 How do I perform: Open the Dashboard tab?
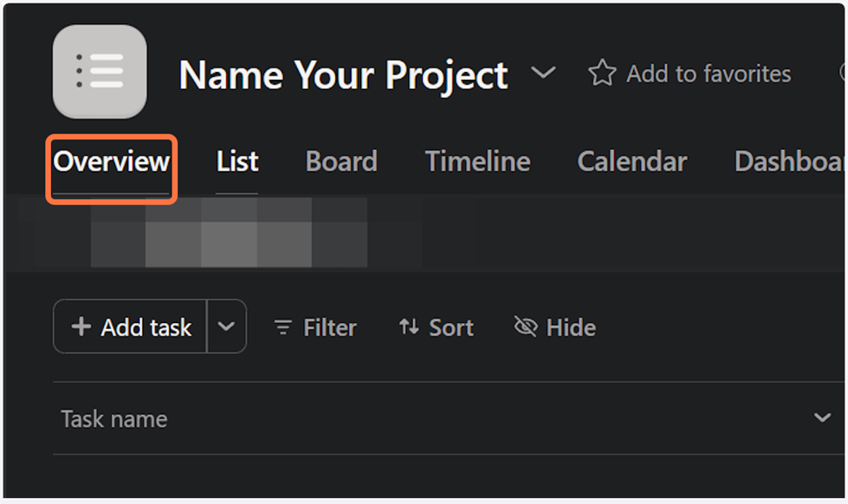[x=788, y=162]
